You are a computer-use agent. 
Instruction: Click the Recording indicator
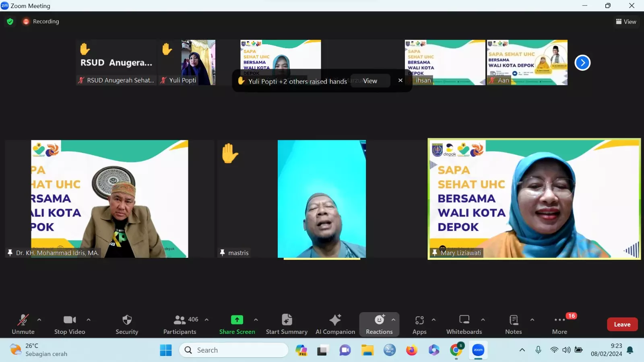41,21
